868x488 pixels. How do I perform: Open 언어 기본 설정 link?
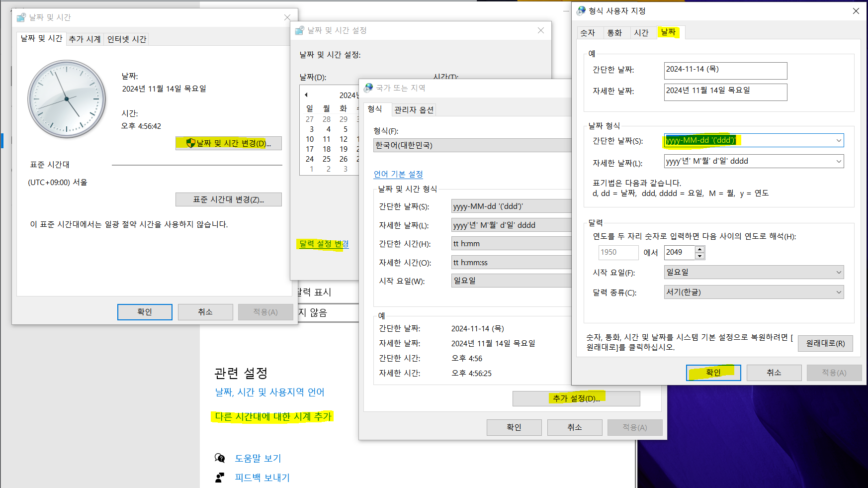[x=398, y=174]
